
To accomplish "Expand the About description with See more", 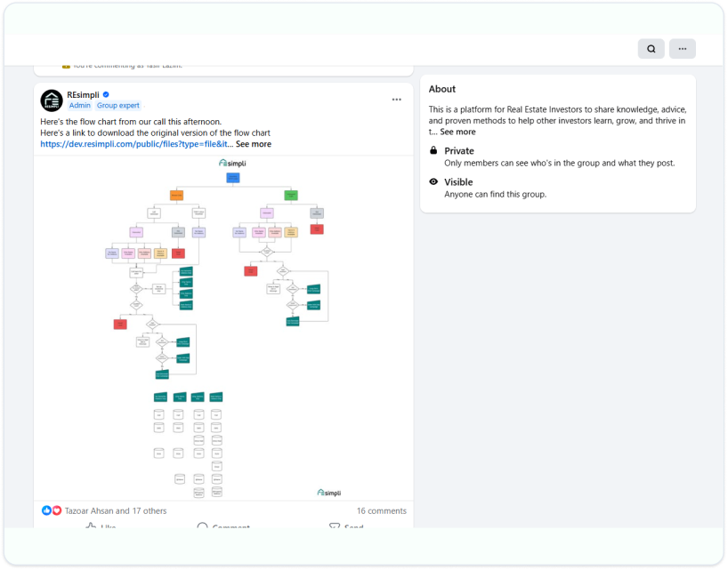I will [x=457, y=132].
